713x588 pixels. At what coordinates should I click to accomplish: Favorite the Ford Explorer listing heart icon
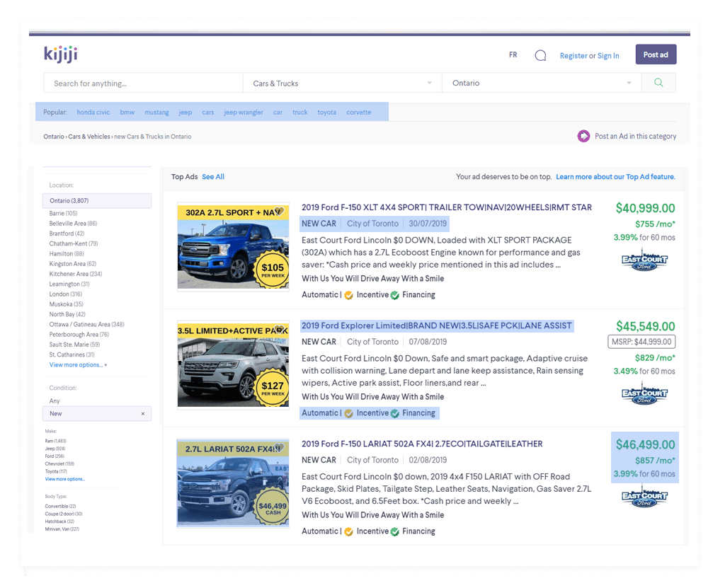[x=279, y=330]
